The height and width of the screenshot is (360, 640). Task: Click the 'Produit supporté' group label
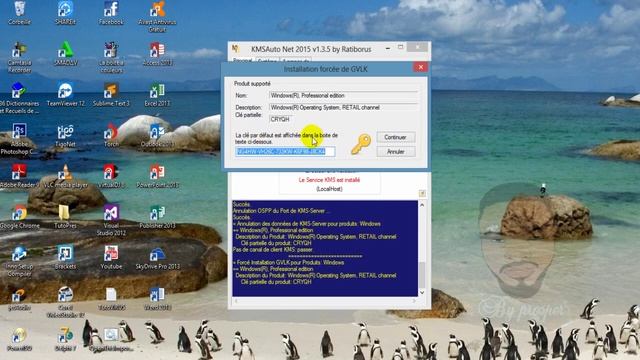[x=252, y=84]
